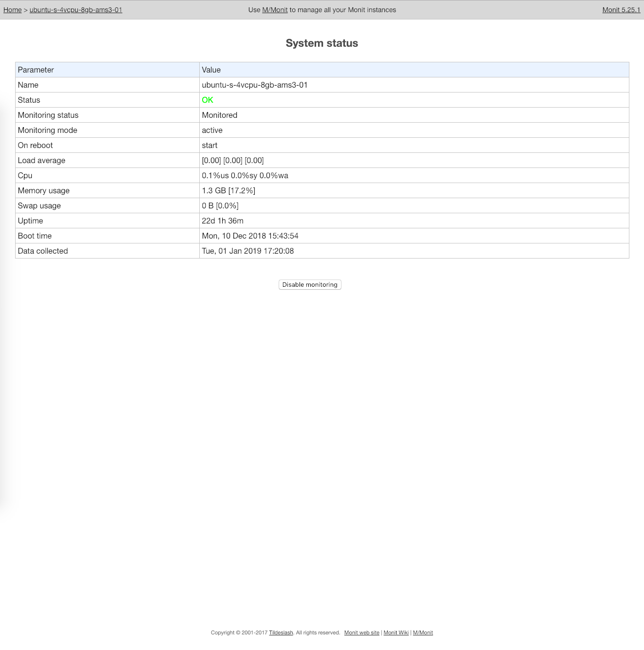
Task: Open the ubuntu-s-4vcpu-8gb-ams3-01 host link
Action: click(x=76, y=10)
